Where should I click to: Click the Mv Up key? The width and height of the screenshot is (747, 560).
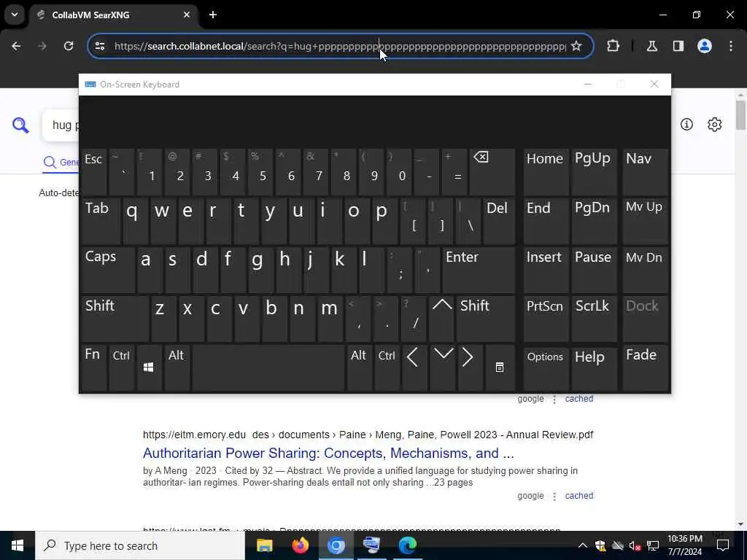coord(645,220)
